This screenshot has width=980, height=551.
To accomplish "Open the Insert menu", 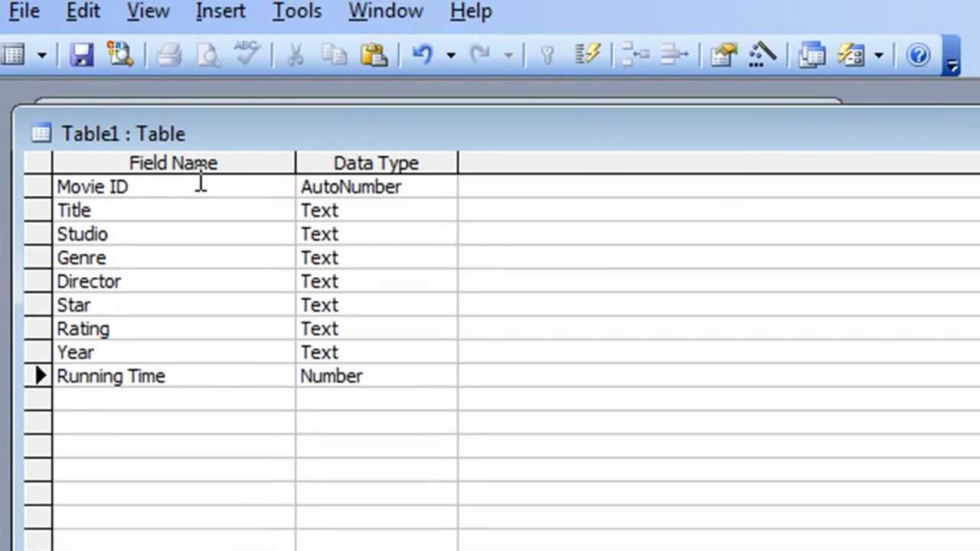I will click(220, 11).
